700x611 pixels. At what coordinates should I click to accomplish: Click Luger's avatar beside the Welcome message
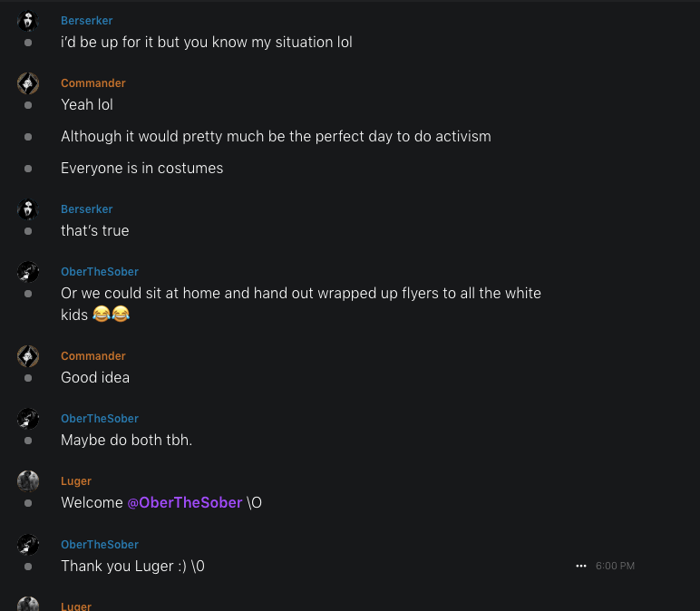pyautogui.click(x=28, y=481)
